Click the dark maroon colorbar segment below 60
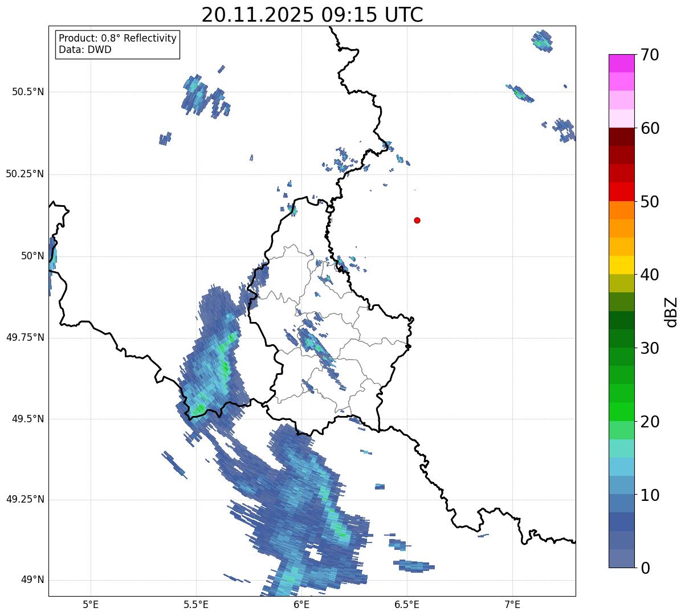The image size is (685, 616). pos(622,137)
